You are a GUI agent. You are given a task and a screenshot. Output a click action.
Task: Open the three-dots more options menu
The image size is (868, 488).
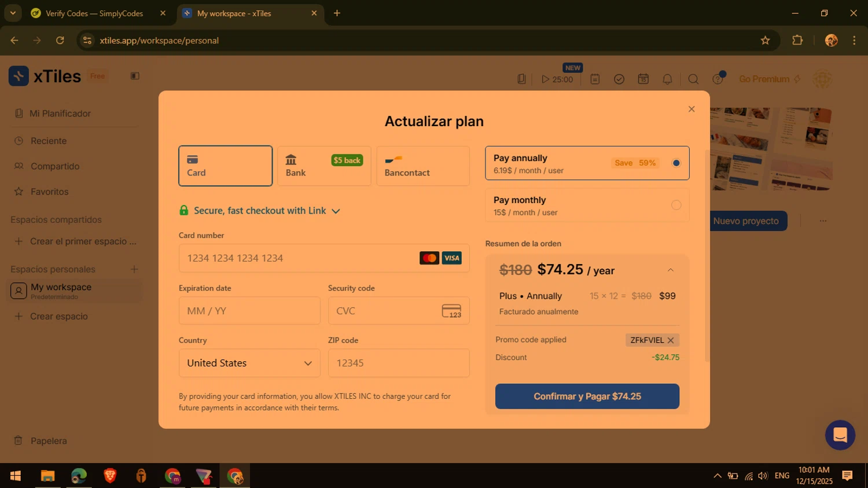tap(823, 221)
